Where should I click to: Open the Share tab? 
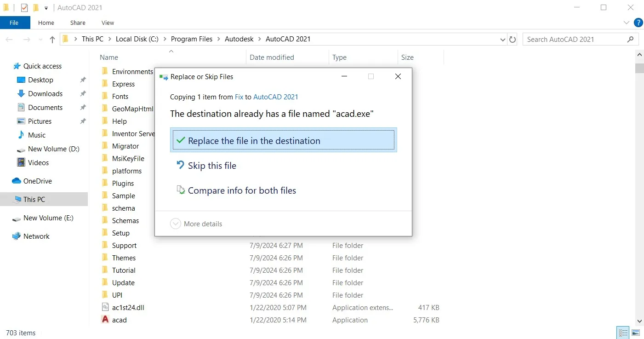(77, 23)
